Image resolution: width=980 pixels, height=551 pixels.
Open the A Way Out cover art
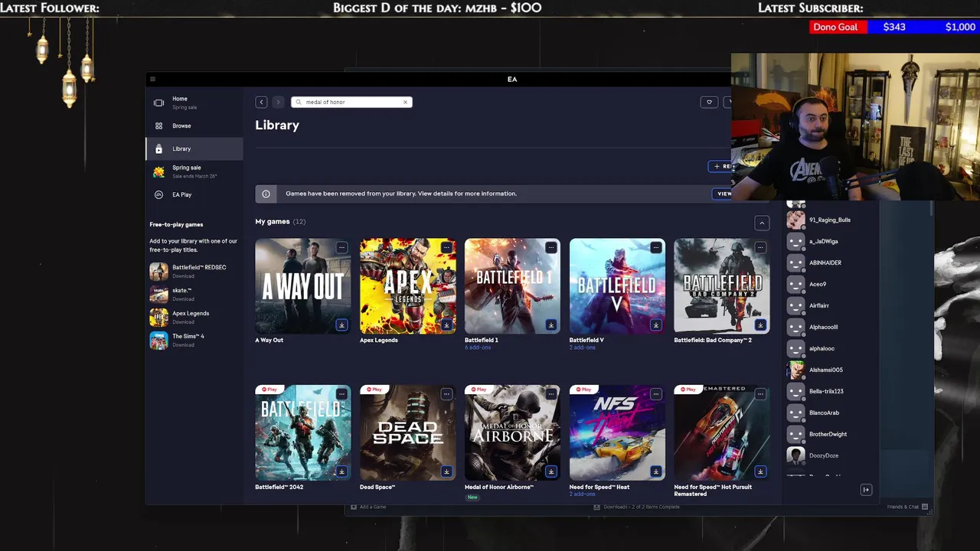point(303,286)
